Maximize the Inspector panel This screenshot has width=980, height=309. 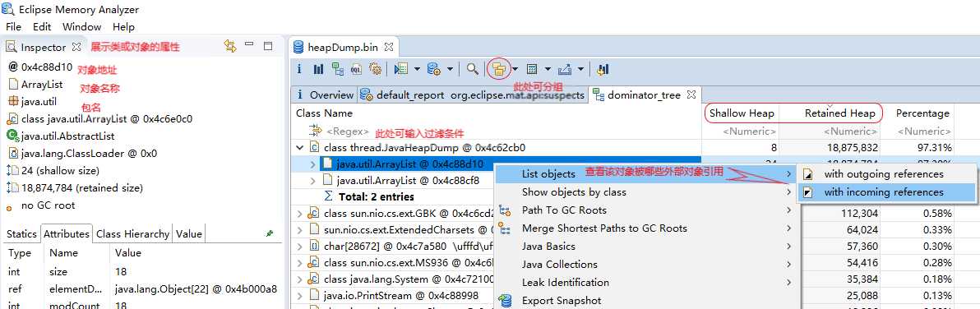point(268,45)
